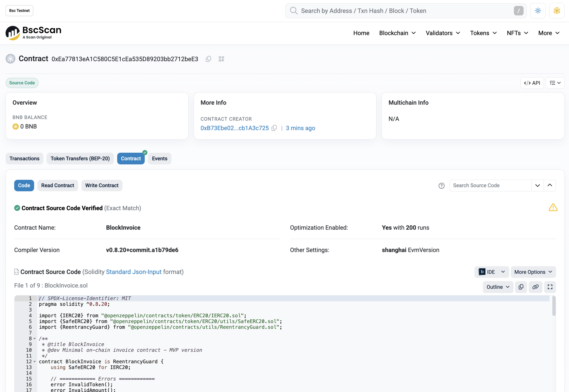Viewport: 569px width, 392px height.
Task: Click the yellow warning triangle icon
Action: pyautogui.click(x=553, y=208)
